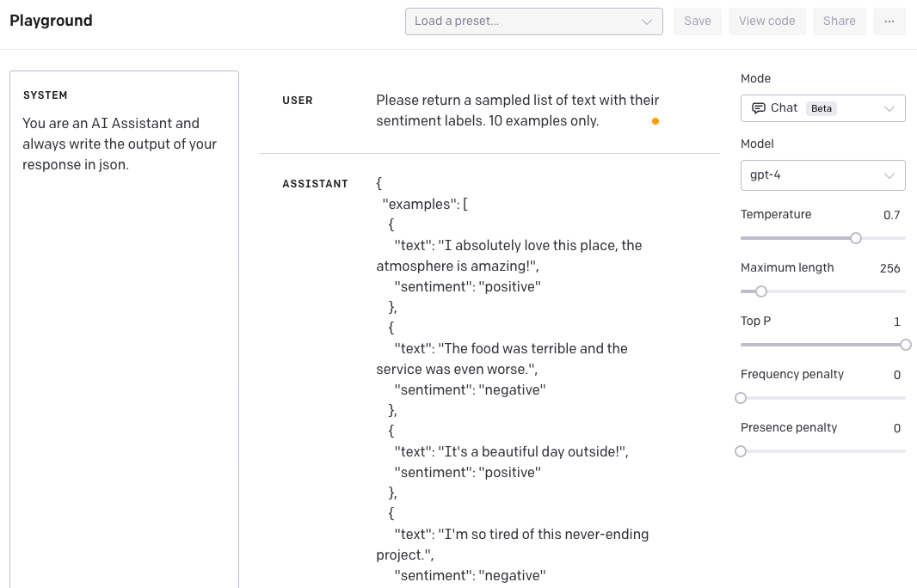The image size is (917, 588).
Task: Toggle the USER role label
Action: [298, 101]
